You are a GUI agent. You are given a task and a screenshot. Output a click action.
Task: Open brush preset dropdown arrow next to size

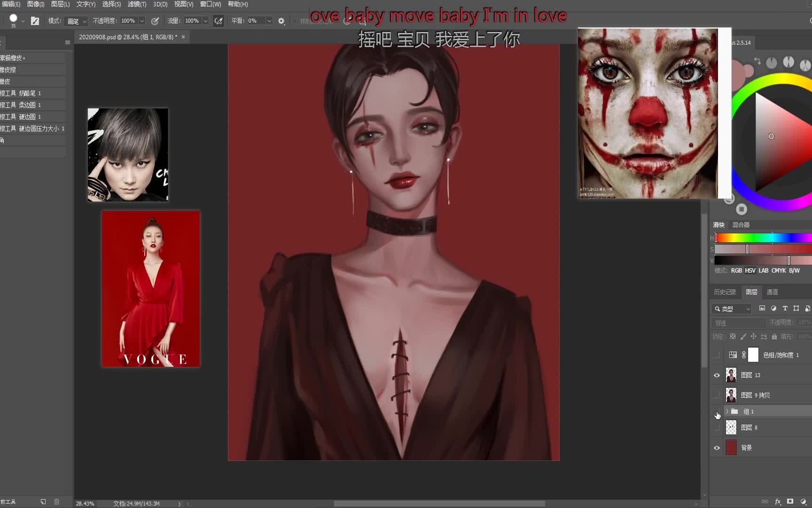pyautogui.click(x=23, y=21)
